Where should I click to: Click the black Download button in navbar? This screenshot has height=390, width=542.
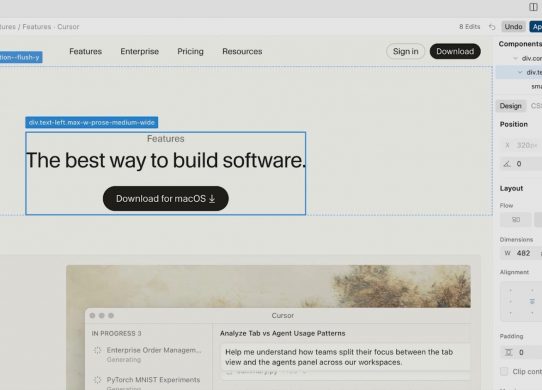click(455, 52)
